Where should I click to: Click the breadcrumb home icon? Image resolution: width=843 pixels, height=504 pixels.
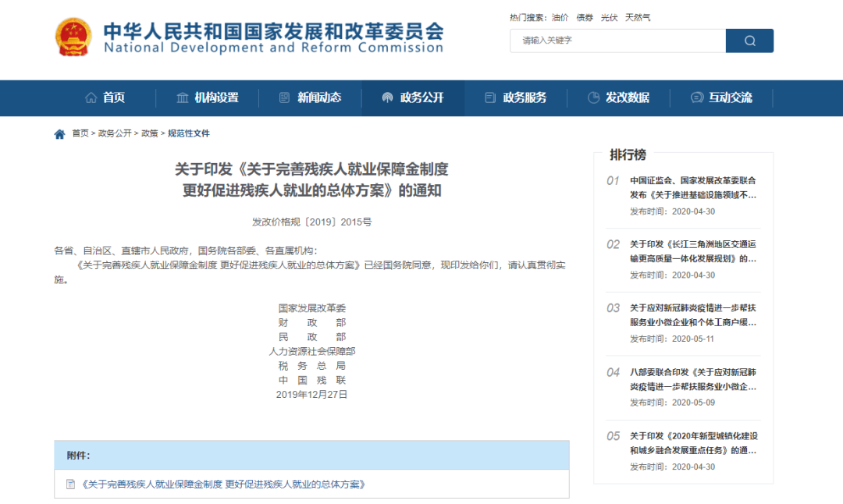[x=59, y=134]
